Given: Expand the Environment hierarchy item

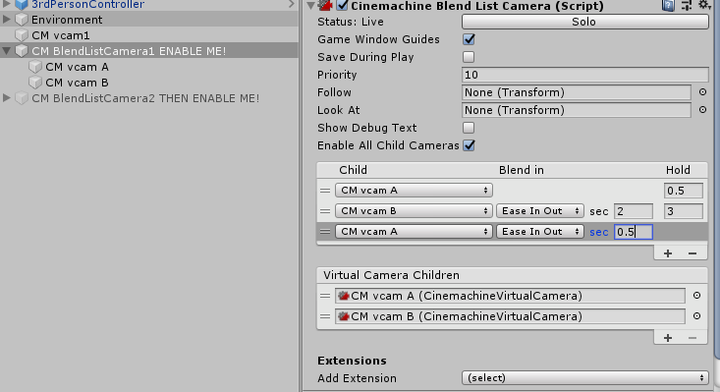Looking at the screenshot, I should click(x=6, y=20).
